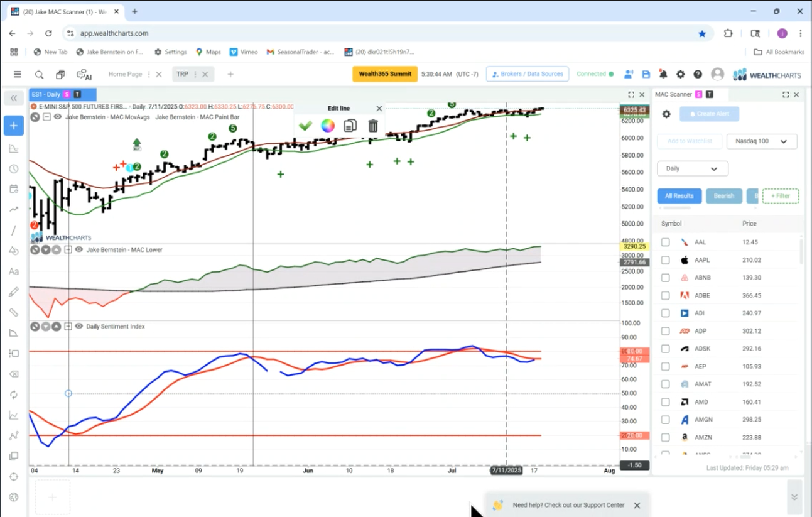
Task: Click the blue save disk icon
Action: click(646, 74)
